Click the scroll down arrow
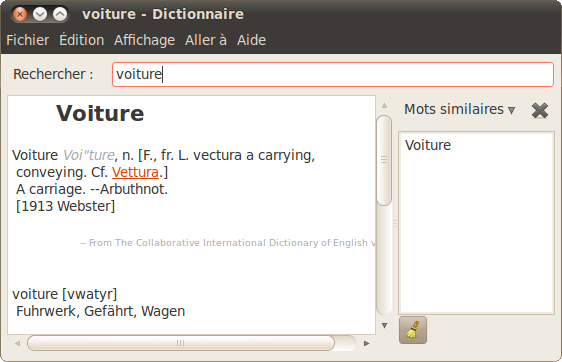Screen dimensions: 562x362 (x=384, y=325)
